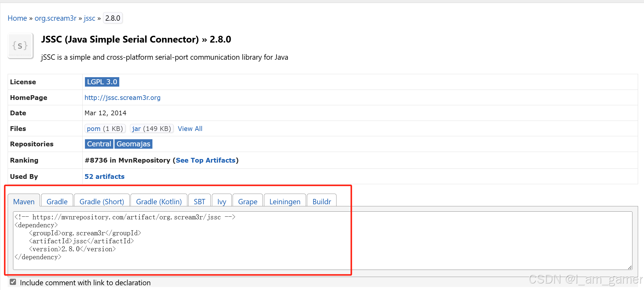Viewport: 644px width, 290px height.
Task: Click the JSSC (Java Simple Serial Connector) title
Action: click(x=136, y=39)
